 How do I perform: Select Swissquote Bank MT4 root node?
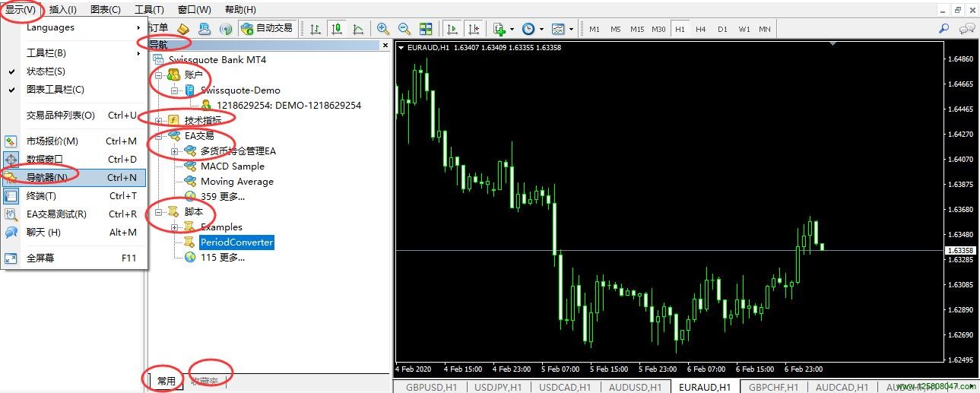[x=217, y=59]
